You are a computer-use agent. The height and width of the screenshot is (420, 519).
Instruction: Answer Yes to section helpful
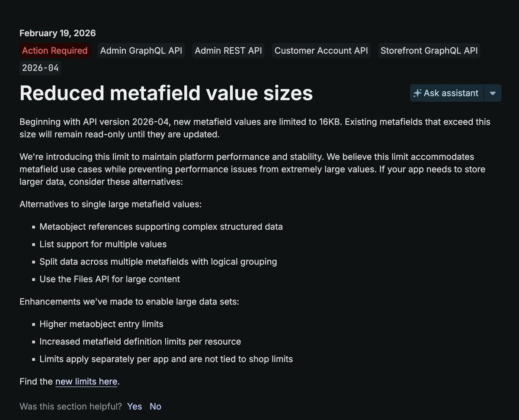(x=135, y=407)
